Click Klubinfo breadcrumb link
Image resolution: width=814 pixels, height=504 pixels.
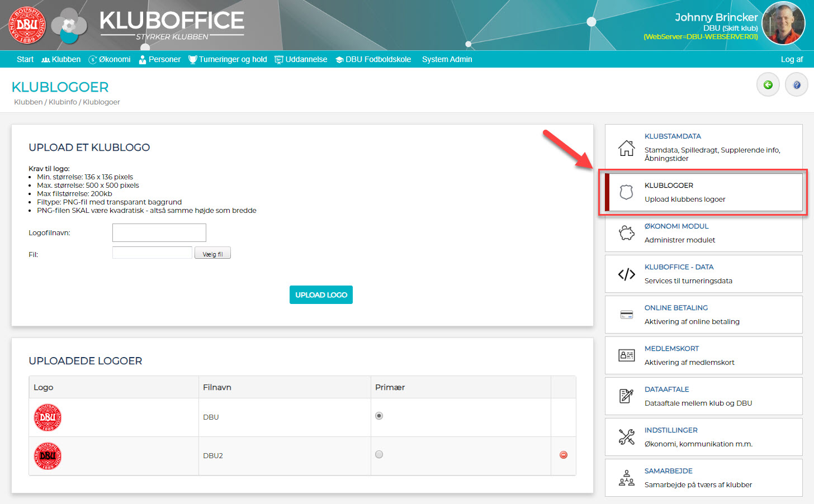tap(63, 102)
